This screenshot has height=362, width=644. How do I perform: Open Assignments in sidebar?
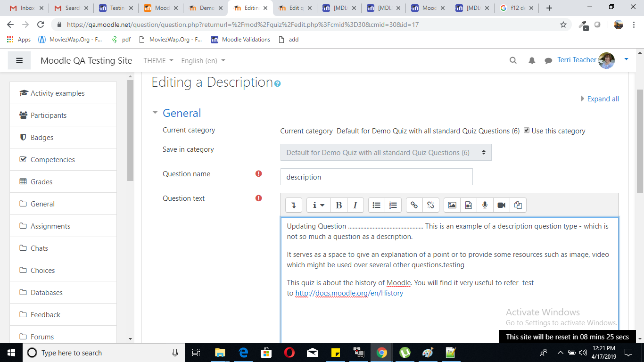63,226
